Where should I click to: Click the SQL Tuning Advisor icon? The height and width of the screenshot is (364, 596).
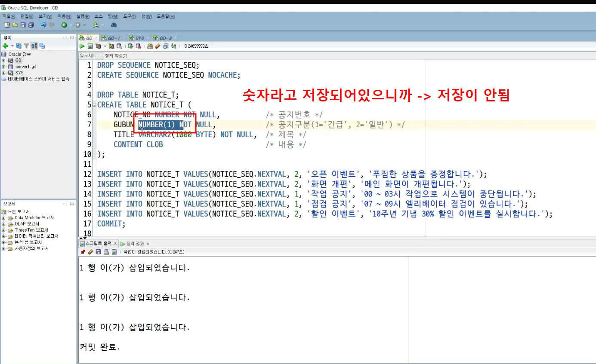[x=119, y=46]
